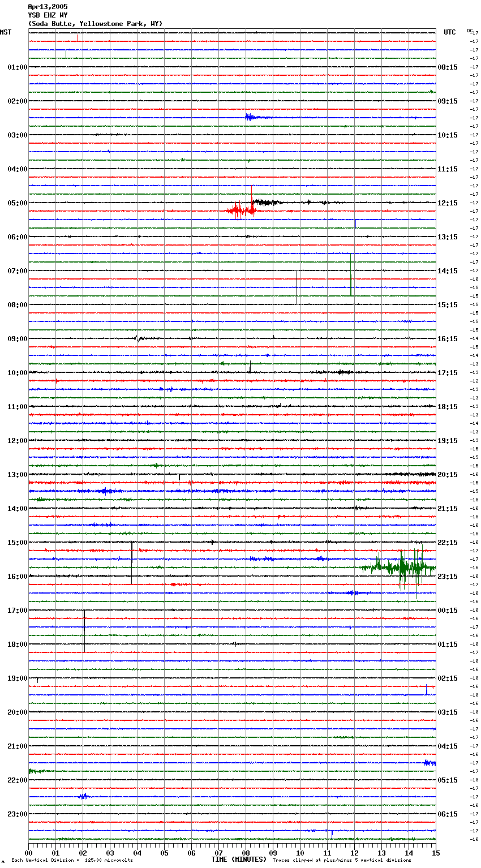This screenshot has height=868, width=481.
Task: Click the 'Each Vertical Division = 125.00 microvolts' note
Action: coord(72,861)
